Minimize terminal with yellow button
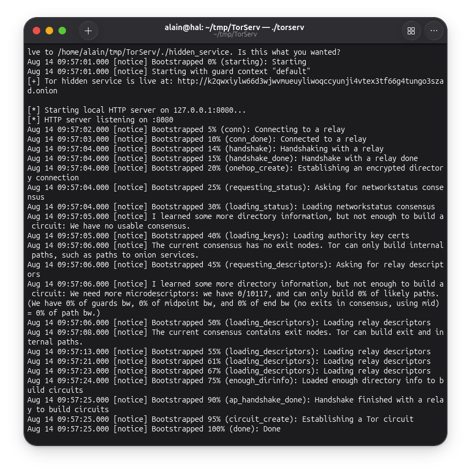The width and height of the screenshot is (471, 476). click(49, 31)
